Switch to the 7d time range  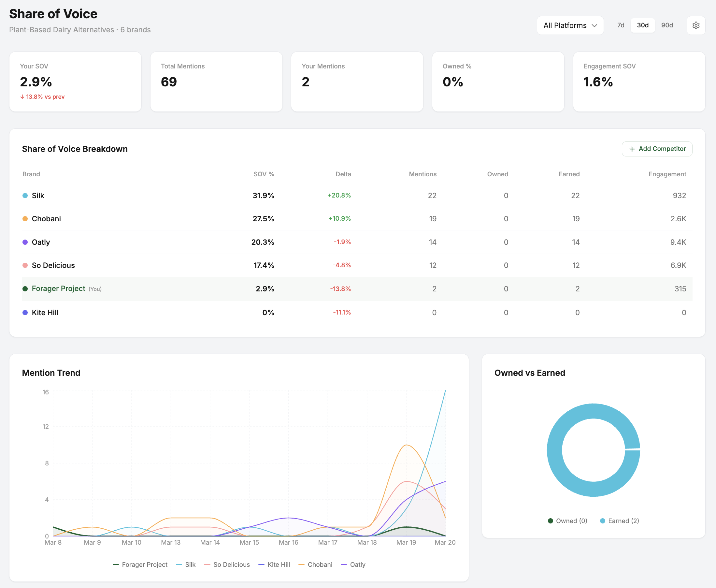click(621, 25)
